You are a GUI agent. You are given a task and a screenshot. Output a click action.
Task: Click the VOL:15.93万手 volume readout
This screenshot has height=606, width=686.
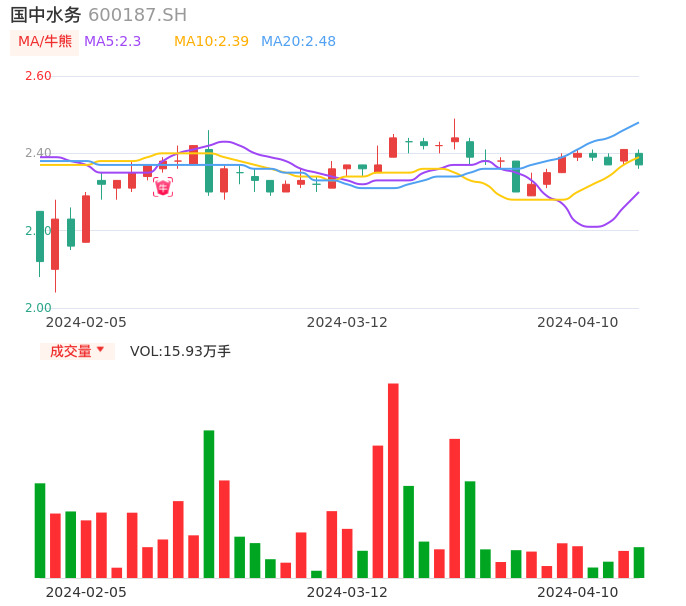pyautogui.click(x=180, y=351)
